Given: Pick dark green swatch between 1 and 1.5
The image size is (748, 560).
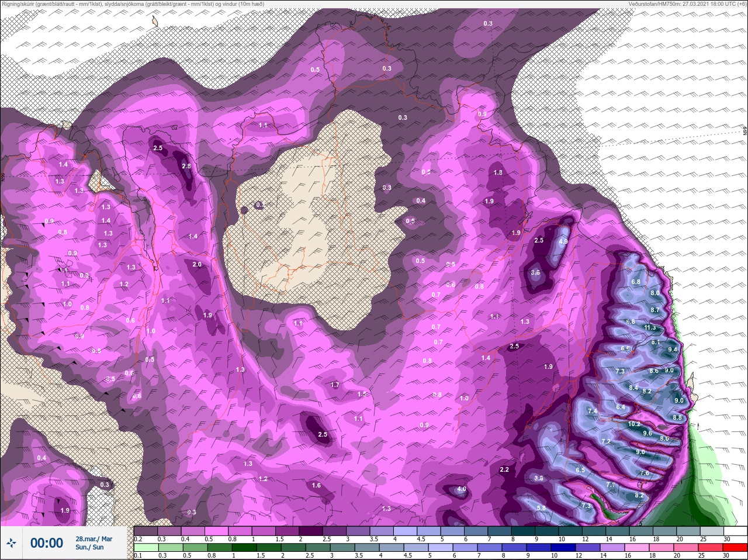Looking at the screenshot, I should (x=245, y=547).
